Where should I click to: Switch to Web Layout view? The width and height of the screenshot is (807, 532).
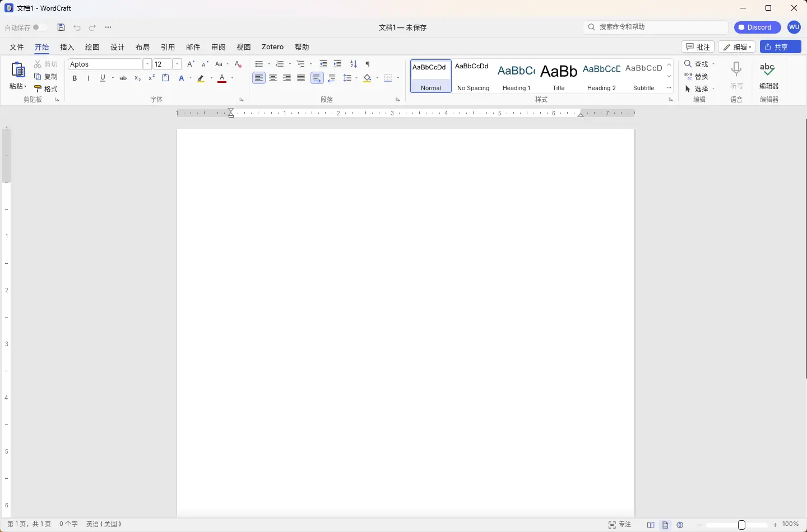[680, 525]
